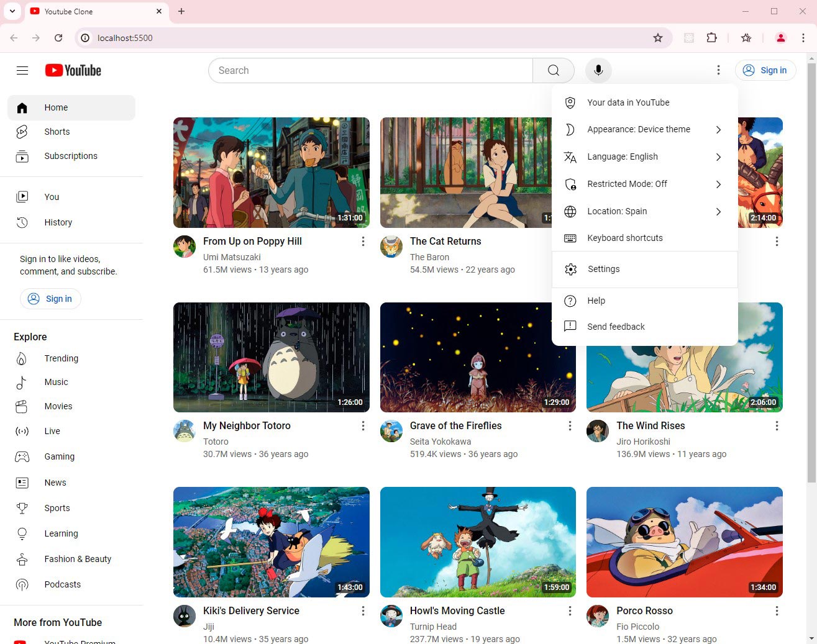Open a new browser tab
The width and height of the screenshot is (817, 644).
[x=181, y=11]
